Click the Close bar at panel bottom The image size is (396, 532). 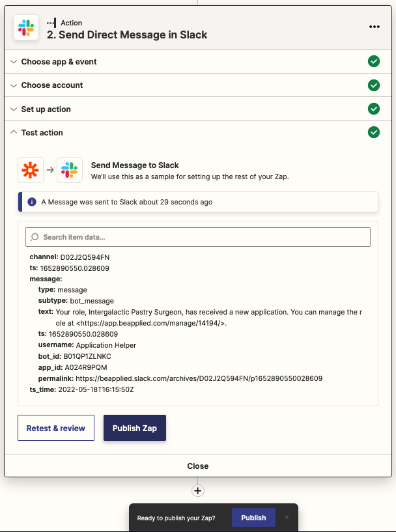point(198,466)
